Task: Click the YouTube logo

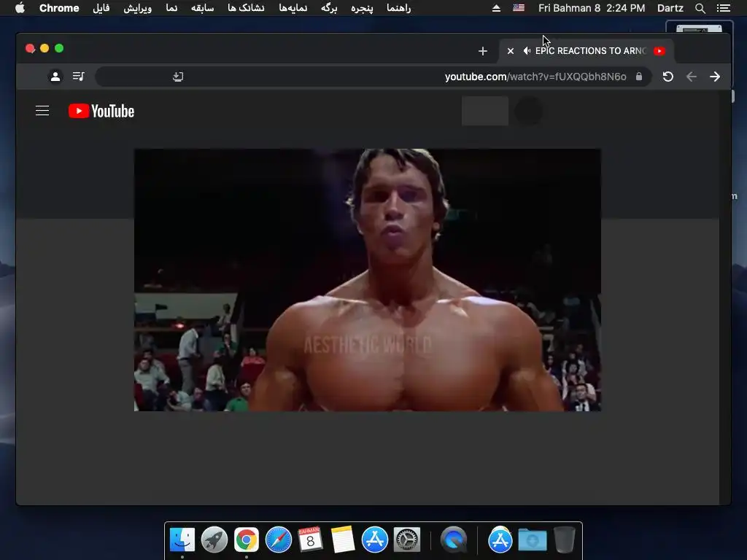Action: (x=101, y=111)
